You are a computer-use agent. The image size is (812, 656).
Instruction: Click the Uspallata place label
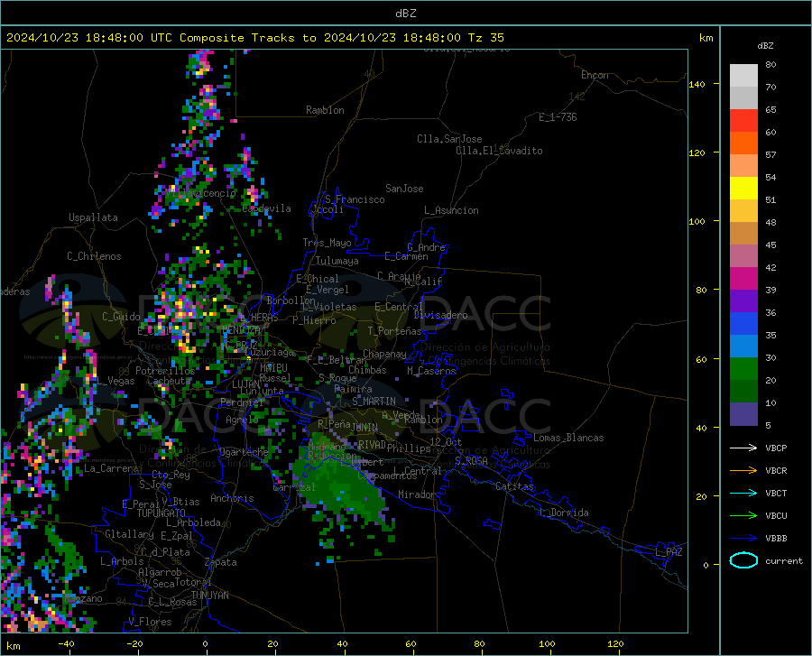tap(93, 217)
